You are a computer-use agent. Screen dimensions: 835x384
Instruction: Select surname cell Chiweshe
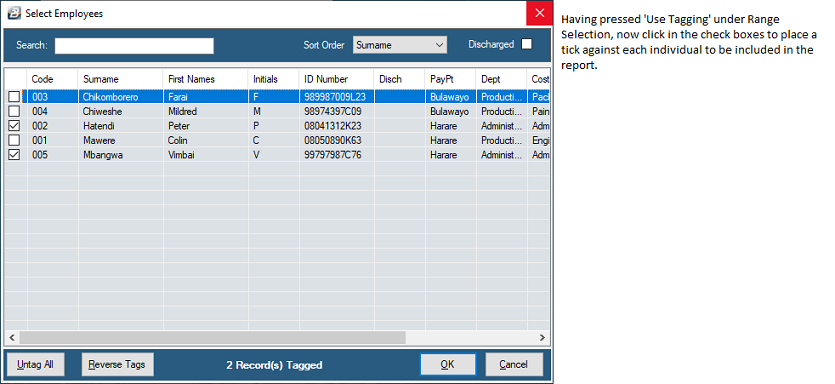(102, 111)
